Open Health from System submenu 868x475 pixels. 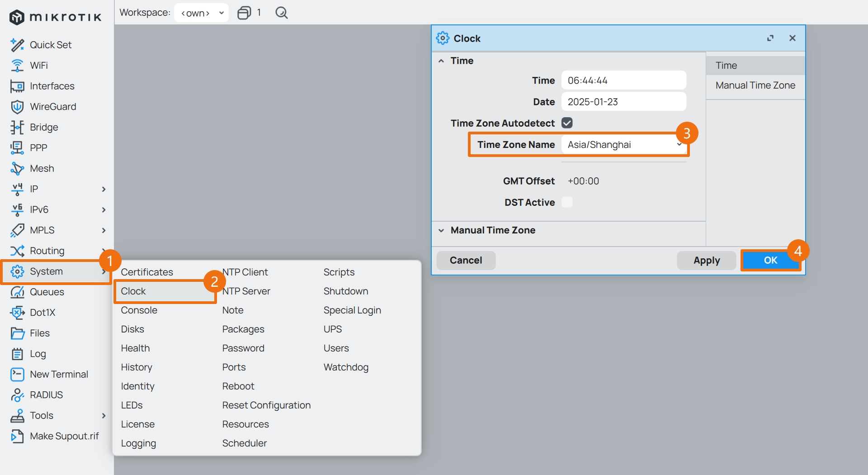(135, 348)
